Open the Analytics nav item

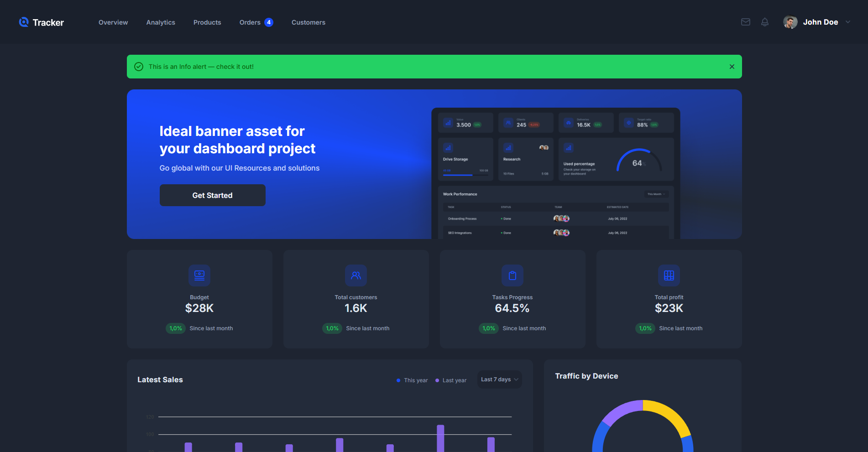[x=161, y=22]
